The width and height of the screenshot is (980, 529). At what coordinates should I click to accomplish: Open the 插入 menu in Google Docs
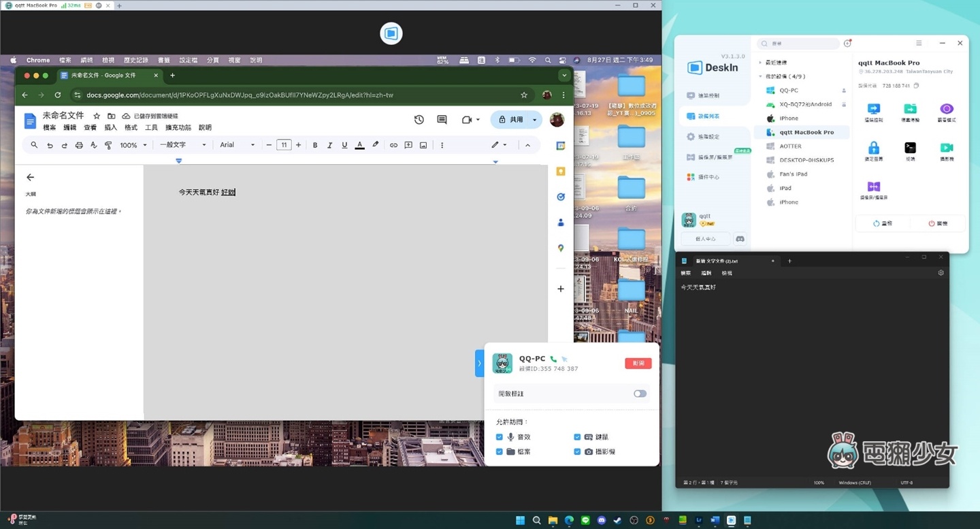[x=111, y=127]
